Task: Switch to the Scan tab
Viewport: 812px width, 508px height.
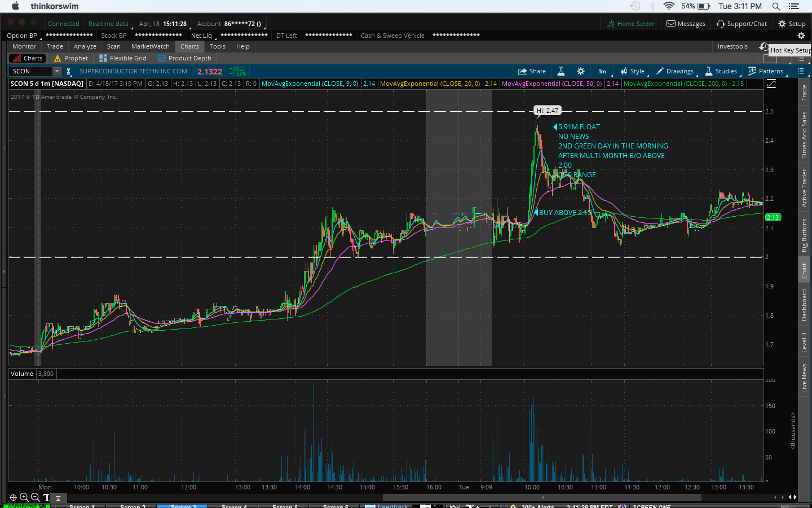Action: [114, 46]
